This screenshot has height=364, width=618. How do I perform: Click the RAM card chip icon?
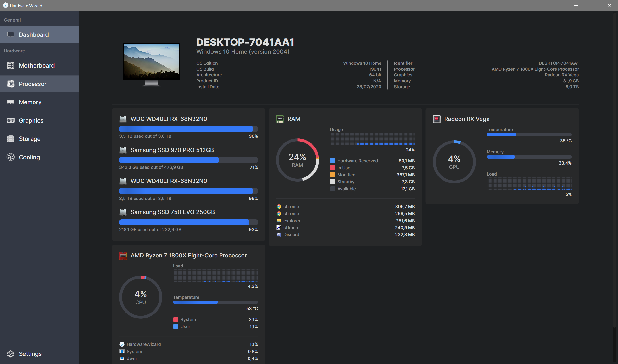pyautogui.click(x=280, y=119)
